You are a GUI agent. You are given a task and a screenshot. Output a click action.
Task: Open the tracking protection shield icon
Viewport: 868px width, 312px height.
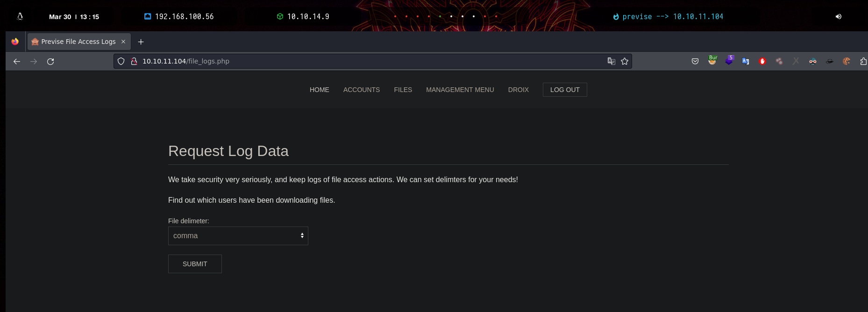click(121, 61)
